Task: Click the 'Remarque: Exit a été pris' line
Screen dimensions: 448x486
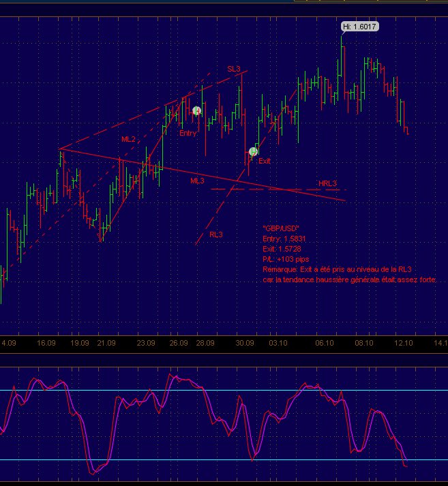Action: click(x=337, y=269)
